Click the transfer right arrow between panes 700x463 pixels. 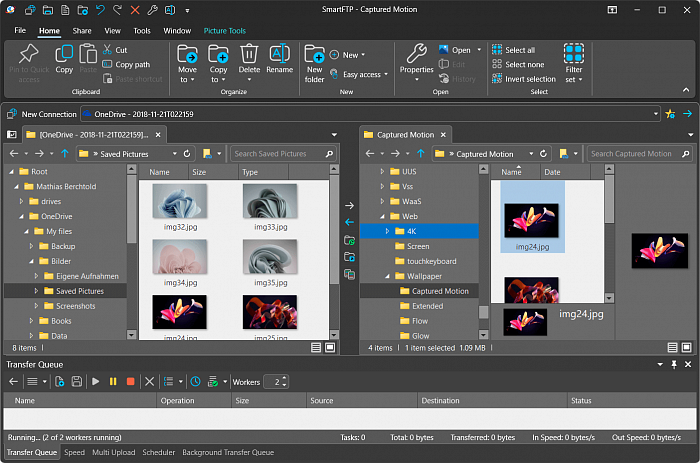click(x=350, y=205)
